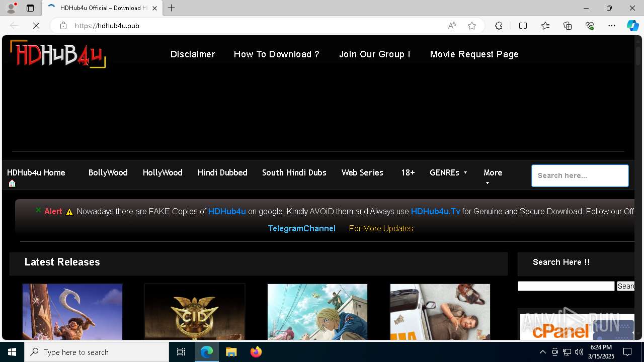Open the taskbar clock and date

point(601,352)
